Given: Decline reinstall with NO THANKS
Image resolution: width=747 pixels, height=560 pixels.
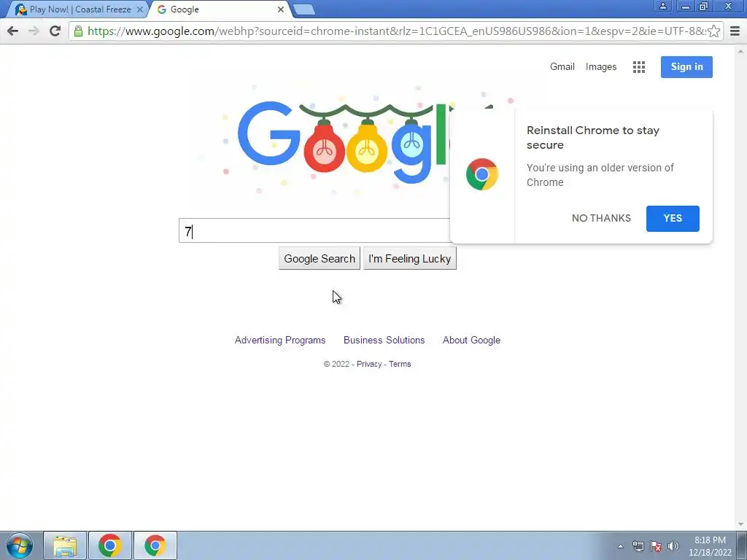Looking at the screenshot, I should (601, 218).
